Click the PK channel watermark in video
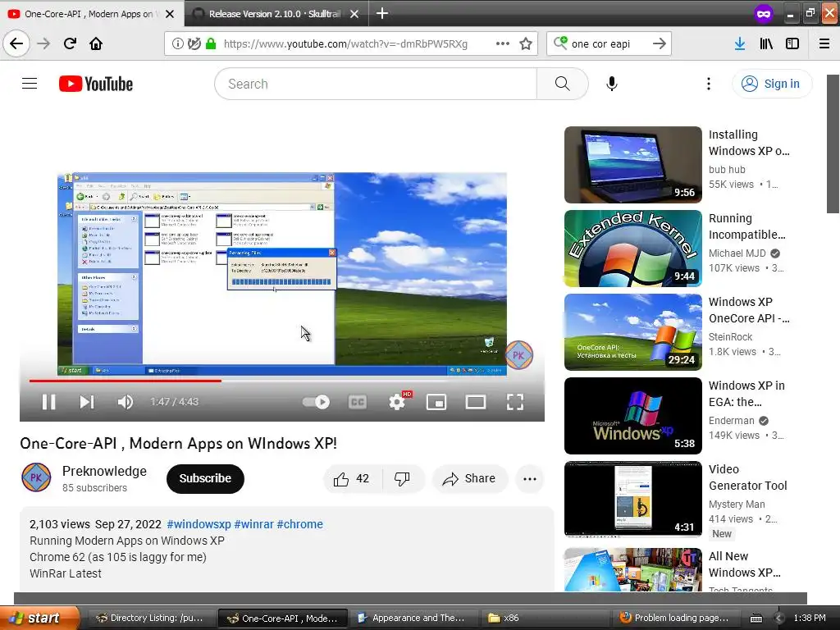 (518, 355)
